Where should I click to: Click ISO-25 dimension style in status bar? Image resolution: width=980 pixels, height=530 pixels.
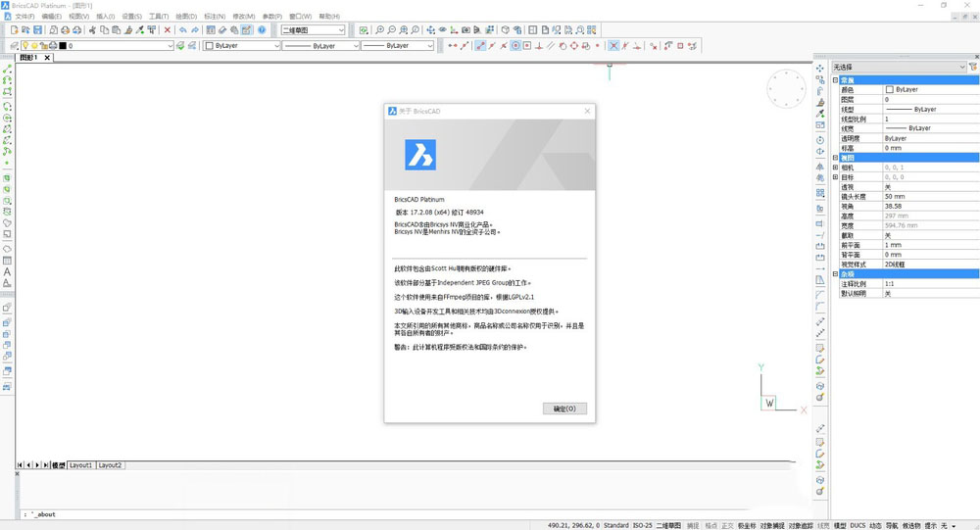coord(642,526)
